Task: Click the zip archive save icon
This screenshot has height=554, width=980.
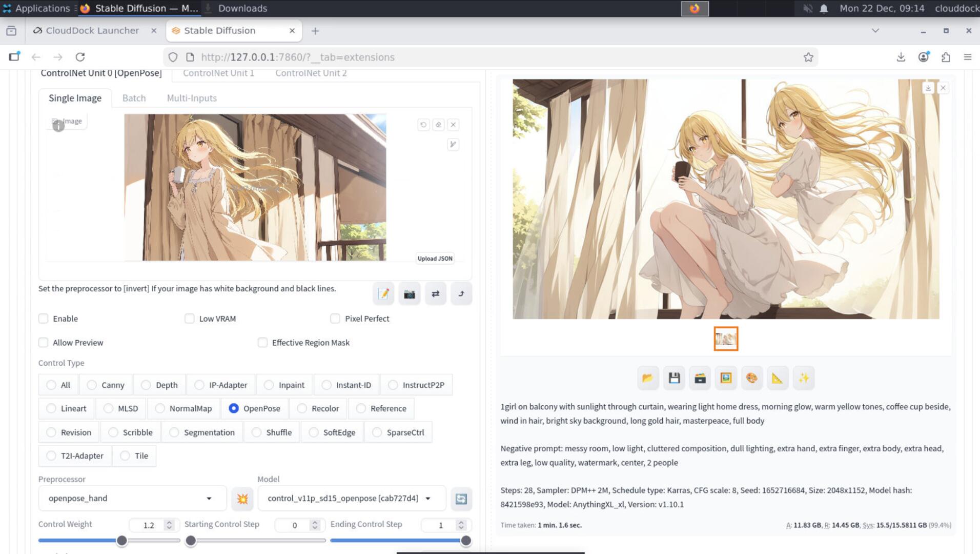Action: coord(700,379)
